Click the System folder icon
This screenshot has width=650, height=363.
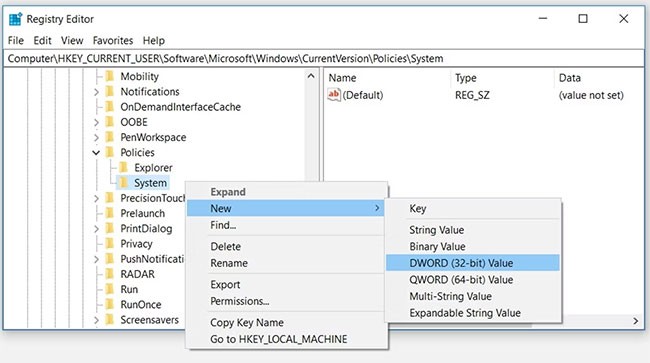[124, 183]
